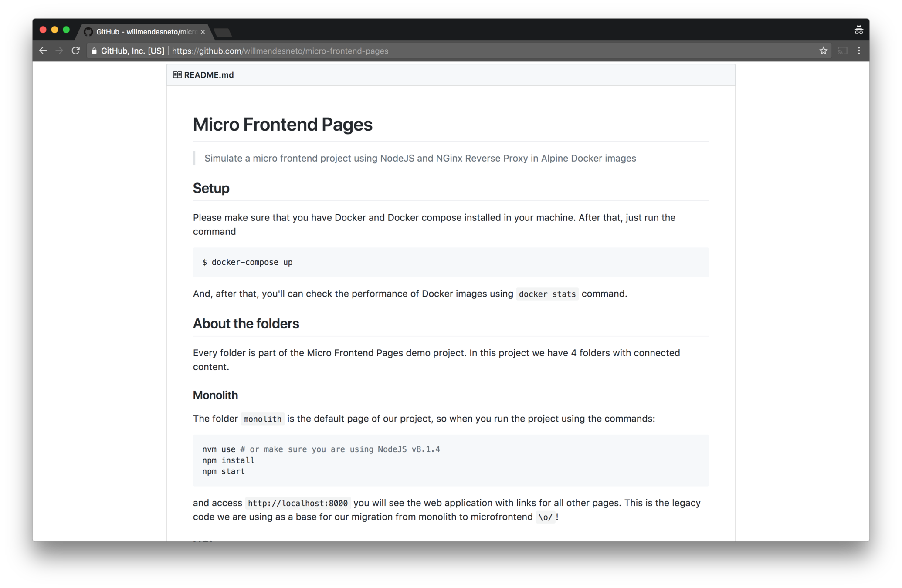Open Chrome three-dot menu
The image size is (902, 588).
(x=859, y=51)
